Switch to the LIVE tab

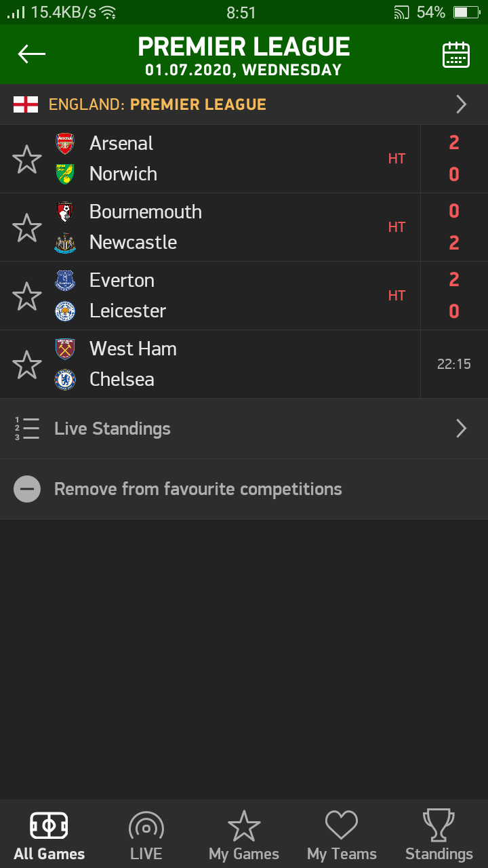point(146,834)
